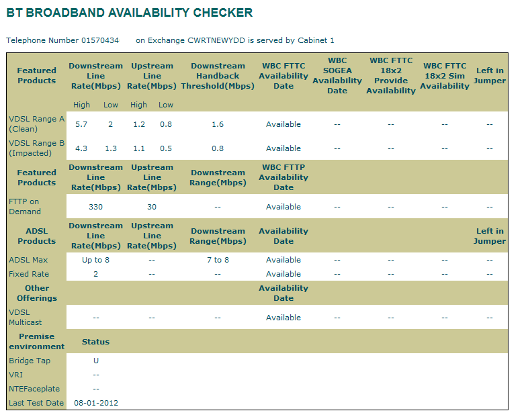Select the date 08-01-2012
The image size is (532, 419).
coord(96,403)
